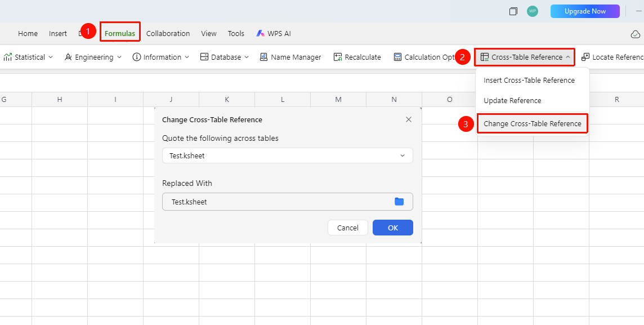
Task: Confirm the dialog with OK
Action: tap(393, 228)
